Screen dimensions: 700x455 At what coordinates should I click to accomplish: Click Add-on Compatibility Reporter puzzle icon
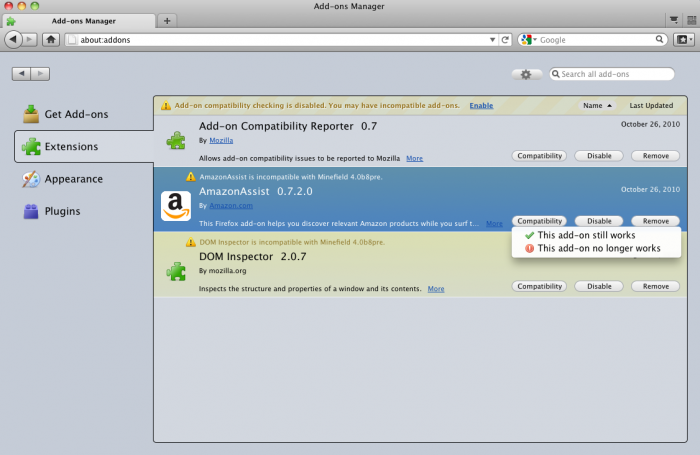tap(176, 140)
